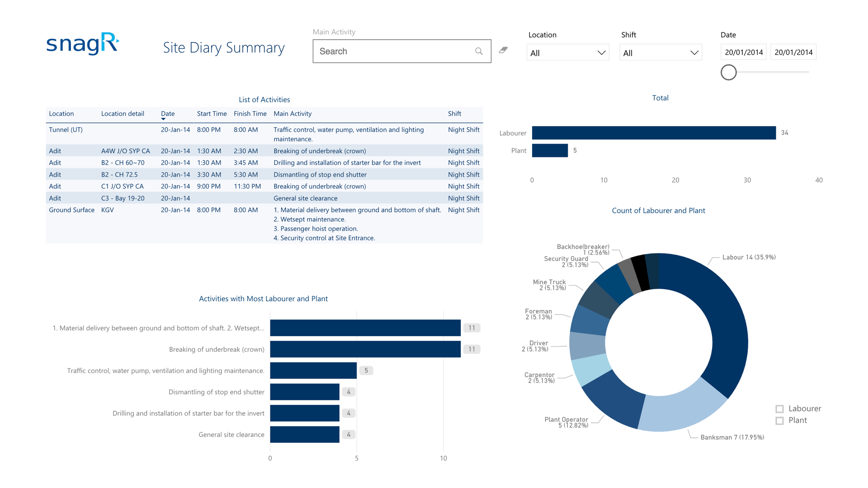
Task: Click 'Night Shift' in the Tunnel (UT) row
Action: point(463,130)
